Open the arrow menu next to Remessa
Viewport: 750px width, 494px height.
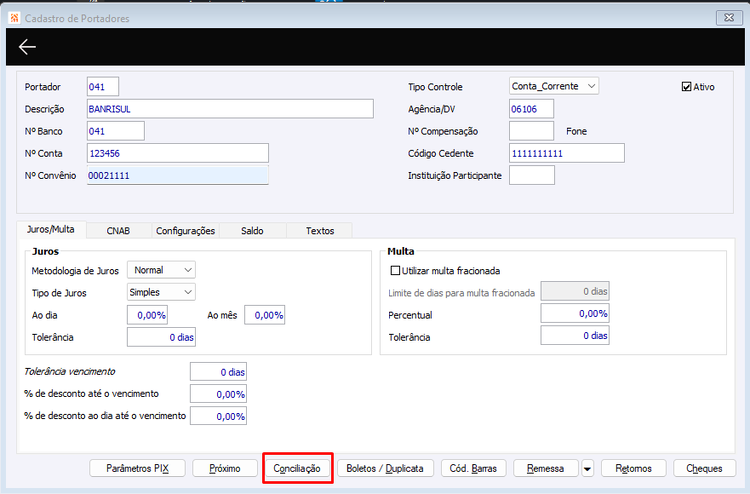(587, 469)
